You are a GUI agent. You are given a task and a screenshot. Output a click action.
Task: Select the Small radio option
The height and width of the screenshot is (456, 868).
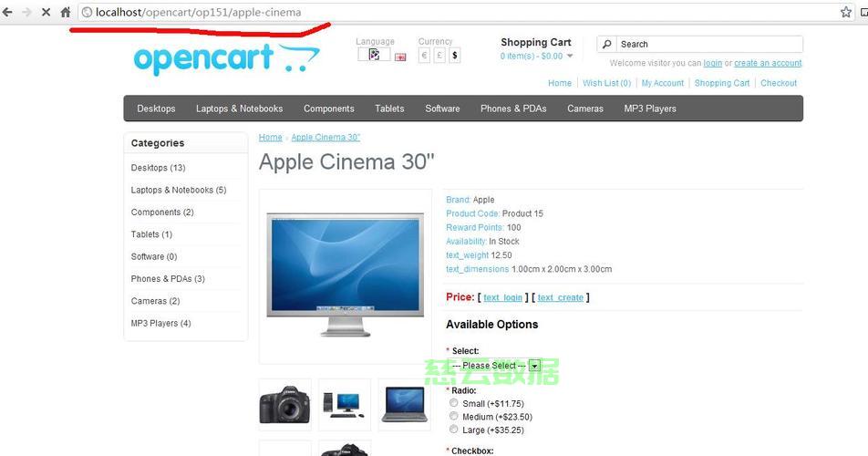(x=454, y=403)
